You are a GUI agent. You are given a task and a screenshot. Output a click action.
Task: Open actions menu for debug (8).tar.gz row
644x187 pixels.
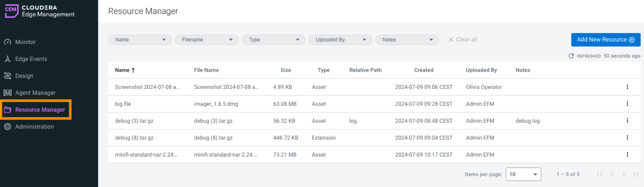pos(627,138)
